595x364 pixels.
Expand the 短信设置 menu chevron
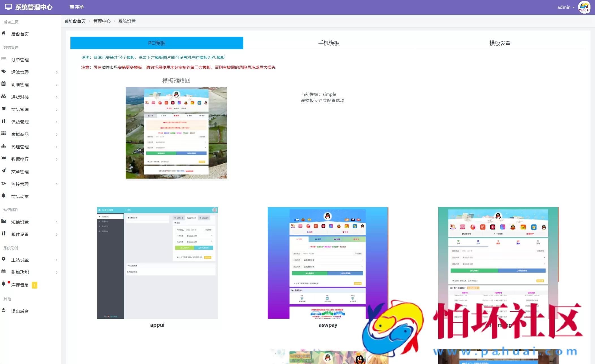pos(57,222)
